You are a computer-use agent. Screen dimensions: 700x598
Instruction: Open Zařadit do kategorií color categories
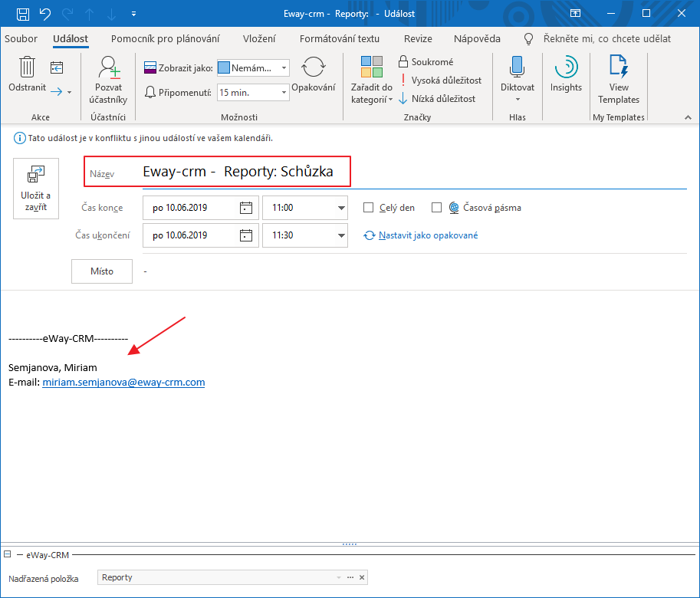[x=371, y=80]
